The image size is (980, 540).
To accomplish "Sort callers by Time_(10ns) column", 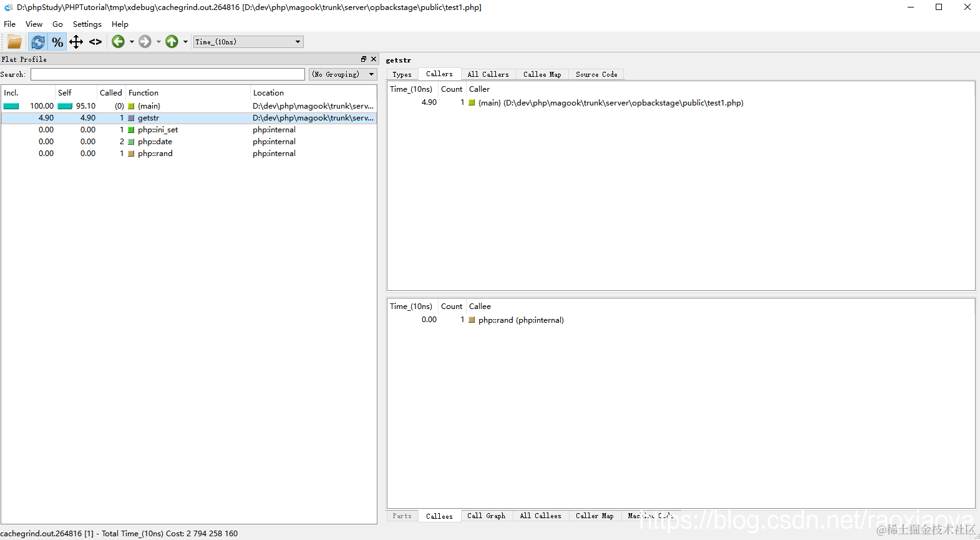I will [x=412, y=89].
